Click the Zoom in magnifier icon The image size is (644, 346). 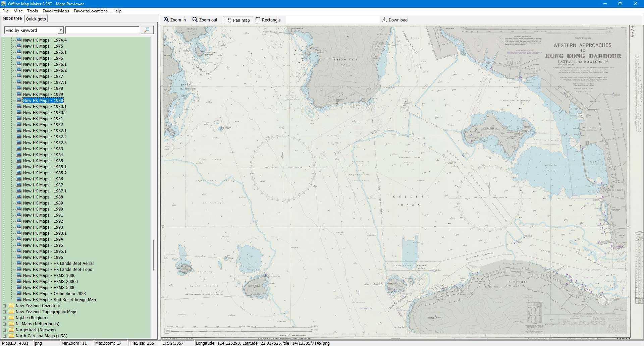166,20
